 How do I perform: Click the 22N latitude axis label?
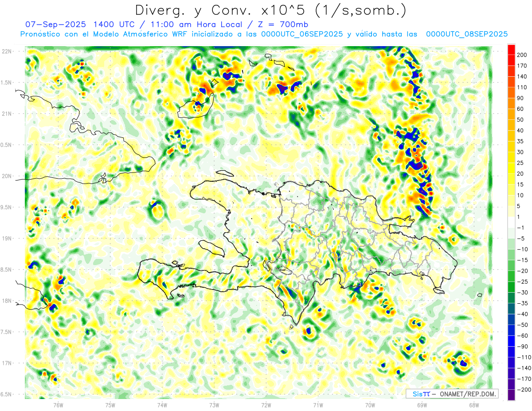click(7, 51)
